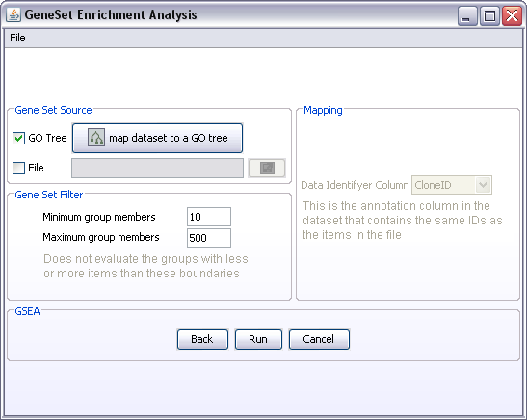Click the Mapping panel title
The width and height of the screenshot is (527, 420).
[x=323, y=110]
